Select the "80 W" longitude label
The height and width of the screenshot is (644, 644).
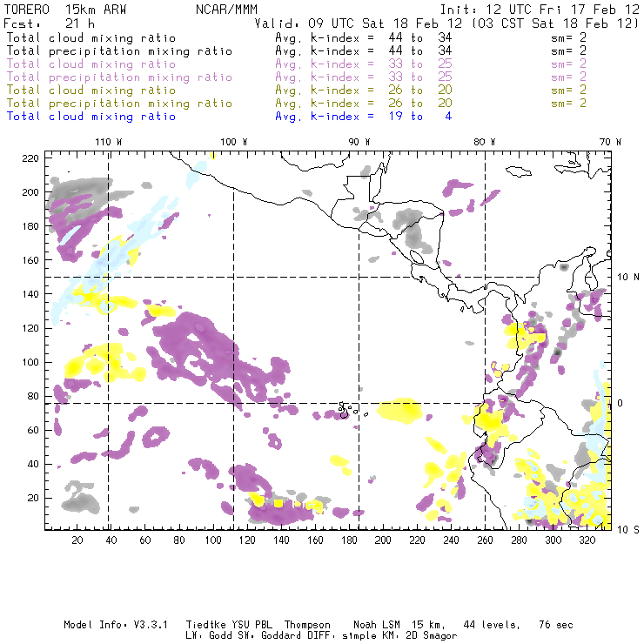485,142
